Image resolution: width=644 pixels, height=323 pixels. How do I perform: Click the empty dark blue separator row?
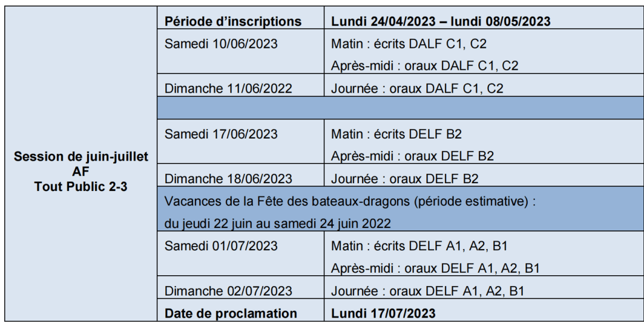pyautogui.click(x=400, y=108)
